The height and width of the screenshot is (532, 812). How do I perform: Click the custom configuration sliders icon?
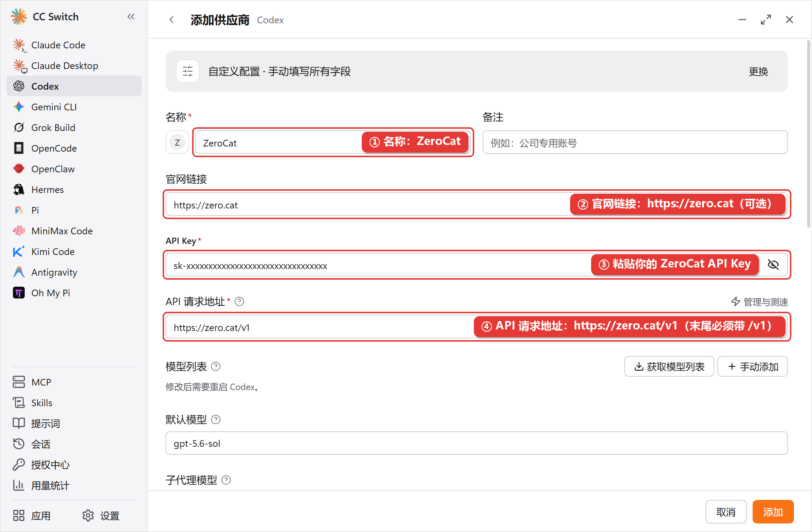[188, 71]
